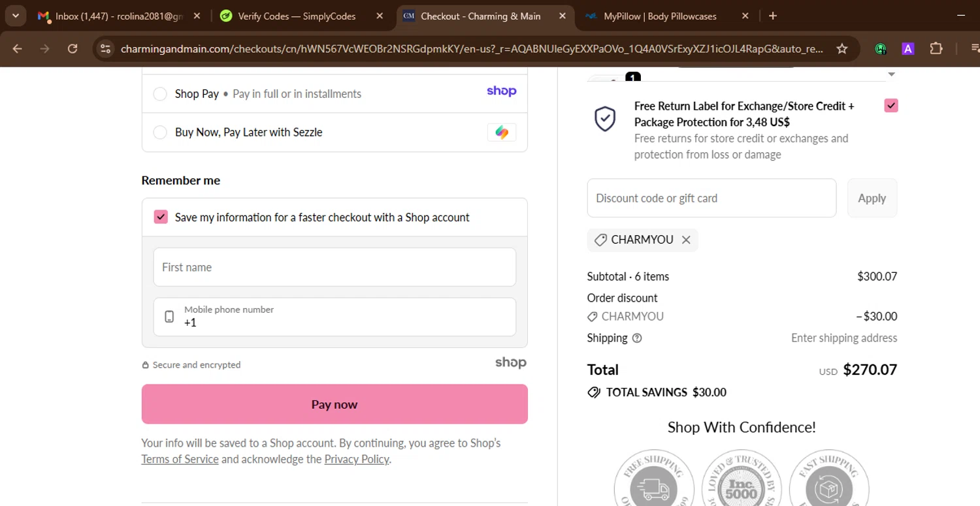Click the Shop logo beside Shop Pay
This screenshot has width=980, height=506.
[x=502, y=91]
